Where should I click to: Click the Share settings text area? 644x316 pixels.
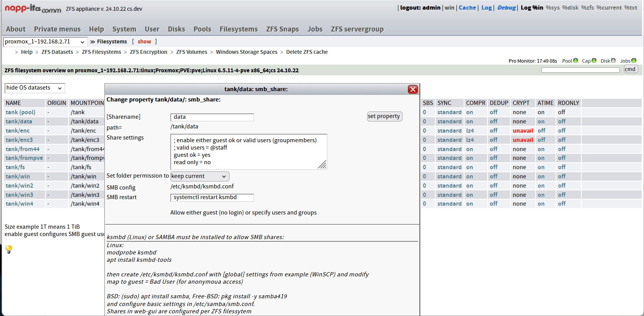point(249,151)
